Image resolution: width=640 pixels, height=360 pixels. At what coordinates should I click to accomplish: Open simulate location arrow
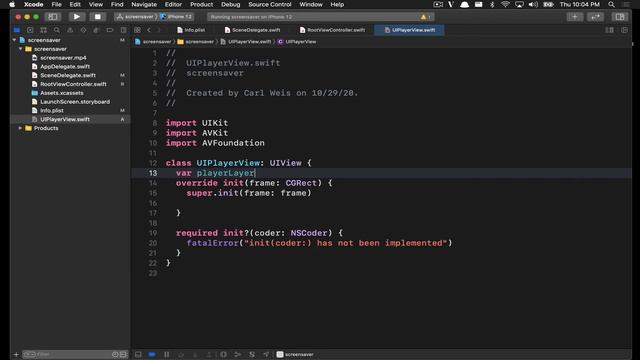coord(266,354)
